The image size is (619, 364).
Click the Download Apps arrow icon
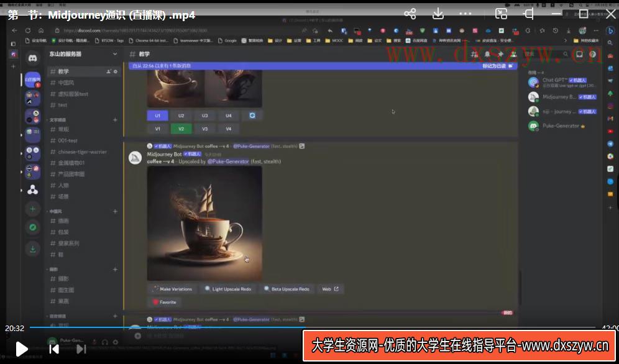(33, 249)
